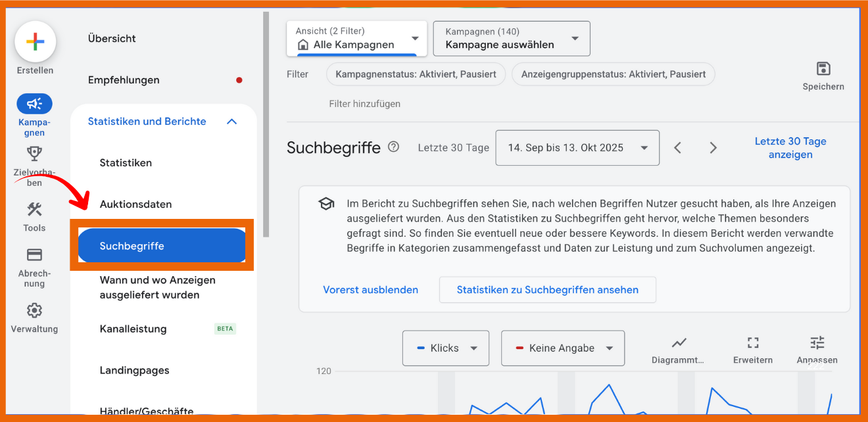Collapse Statistiken und Berichte section
The width and height of the screenshot is (868, 422).
click(x=231, y=122)
